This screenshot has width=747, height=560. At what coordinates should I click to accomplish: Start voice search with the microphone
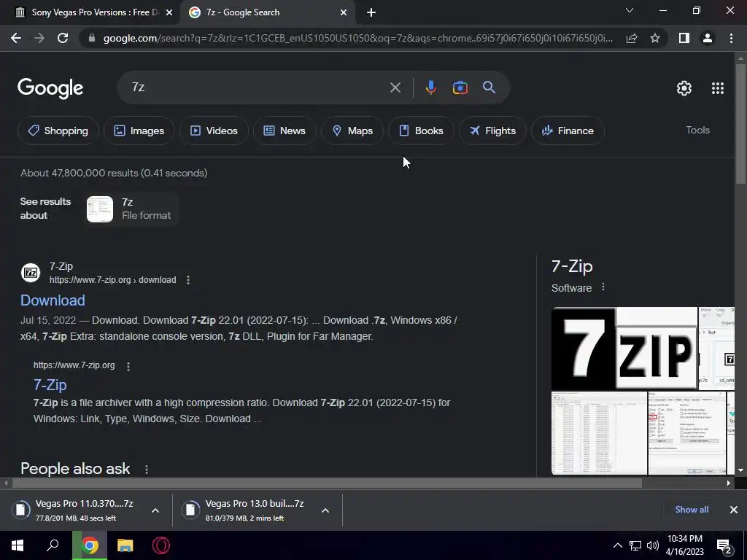430,87
